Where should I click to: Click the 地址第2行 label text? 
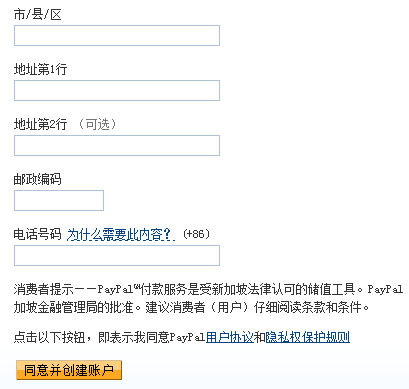click(40, 124)
